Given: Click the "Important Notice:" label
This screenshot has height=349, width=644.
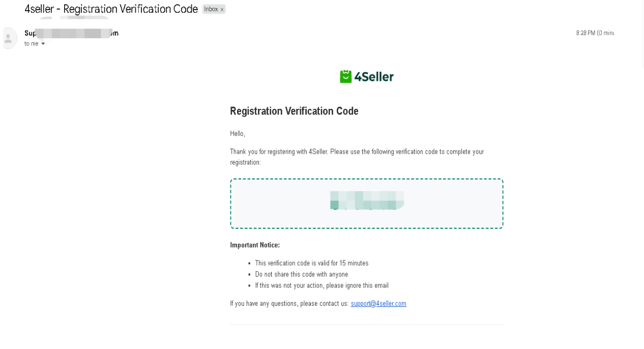Looking at the screenshot, I should 255,245.
